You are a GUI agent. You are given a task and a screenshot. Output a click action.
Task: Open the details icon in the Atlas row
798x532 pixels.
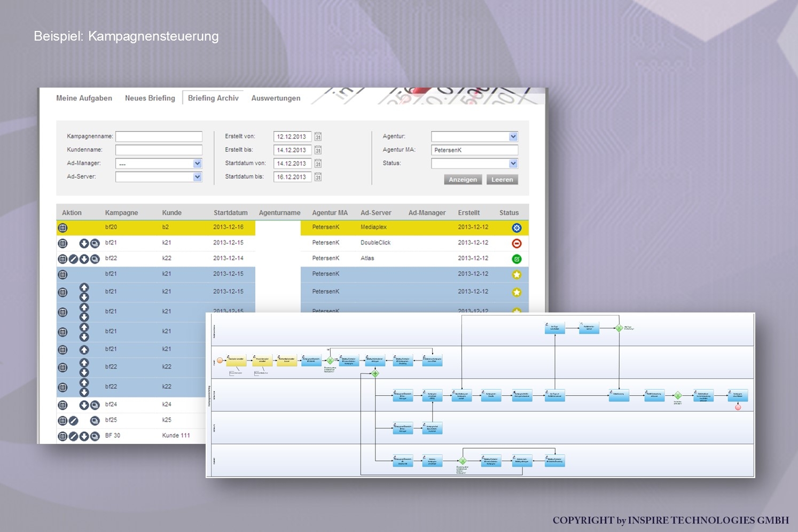point(62,259)
